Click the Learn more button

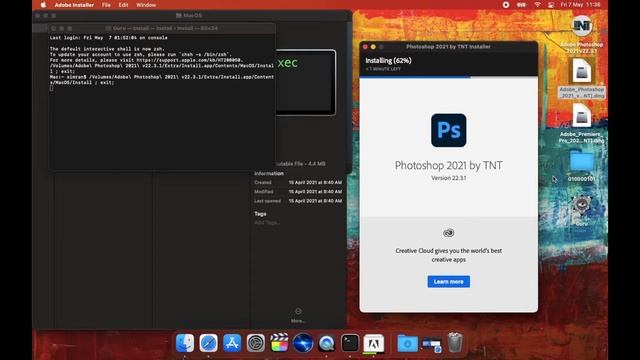(449, 282)
